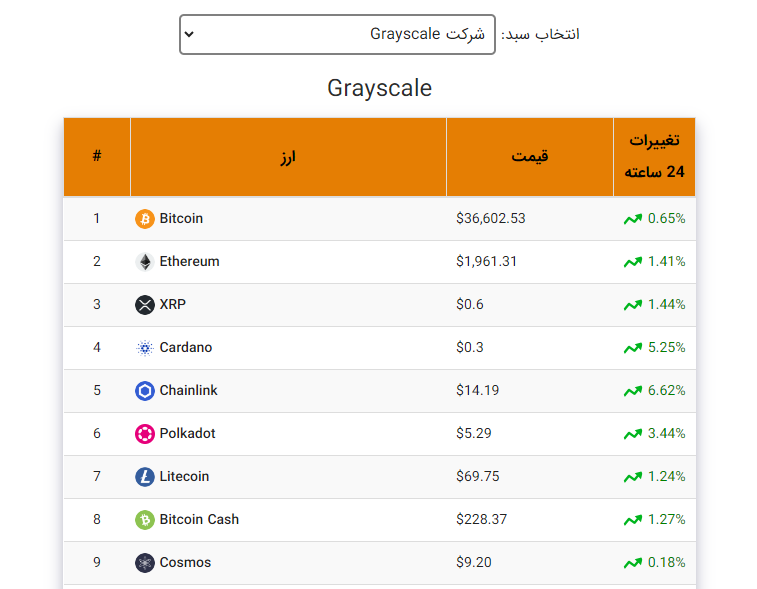Image resolution: width=757 pixels, height=589 pixels.
Task: Click the Cosmos logo icon
Action: coord(144,562)
